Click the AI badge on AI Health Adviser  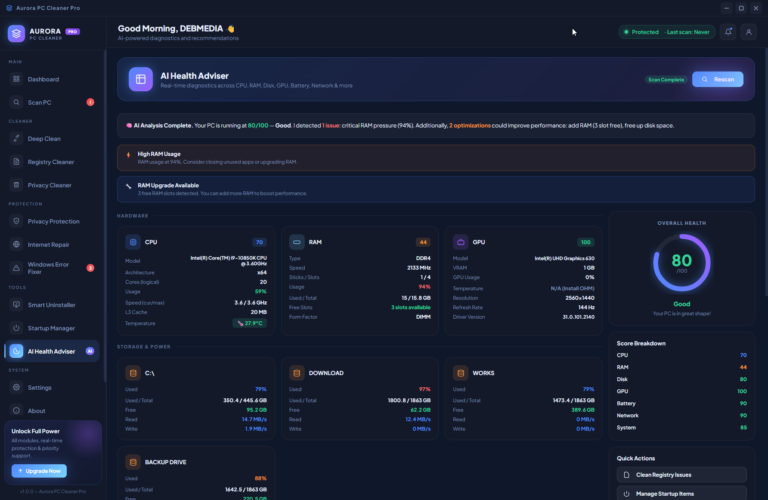click(x=90, y=351)
